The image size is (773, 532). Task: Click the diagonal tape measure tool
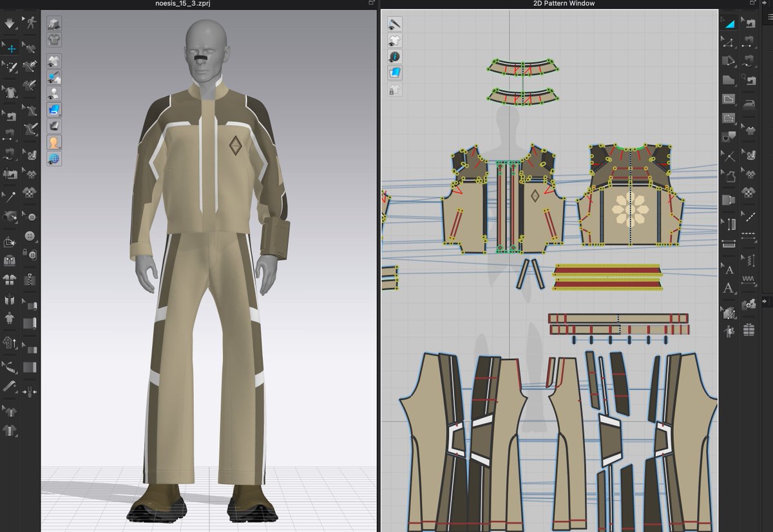point(10,386)
